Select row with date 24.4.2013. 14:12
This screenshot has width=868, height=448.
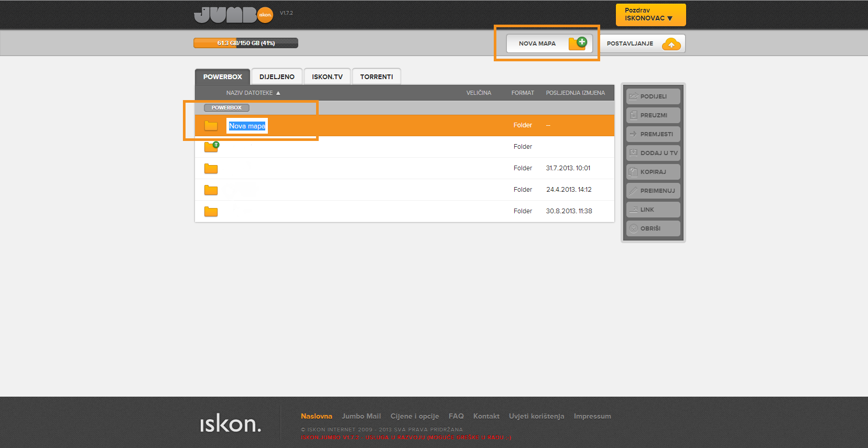(405, 190)
